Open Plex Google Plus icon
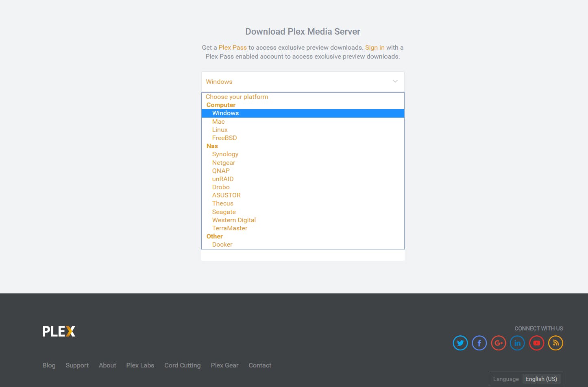 click(499, 343)
